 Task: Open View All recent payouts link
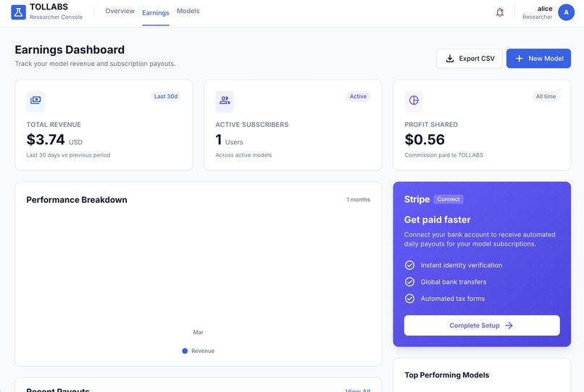pyautogui.click(x=357, y=390)
